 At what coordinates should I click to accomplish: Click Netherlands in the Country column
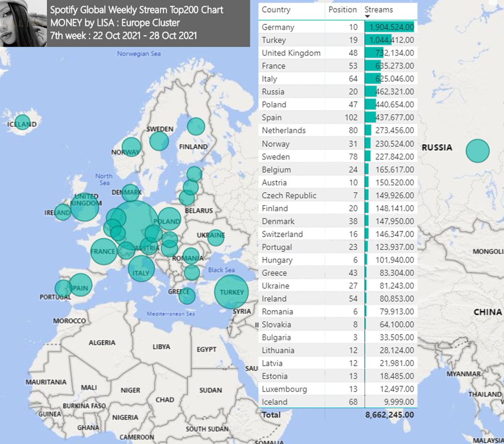point(284,130)
